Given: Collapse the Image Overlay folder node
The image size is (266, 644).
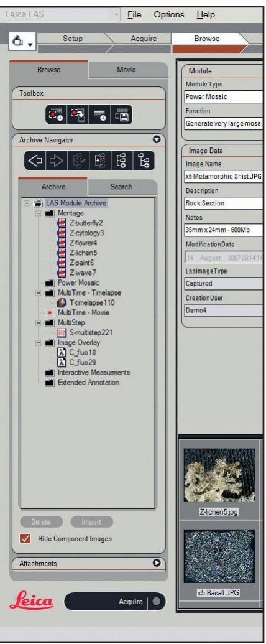Looking at the screenshot, I should click(39, 343).
